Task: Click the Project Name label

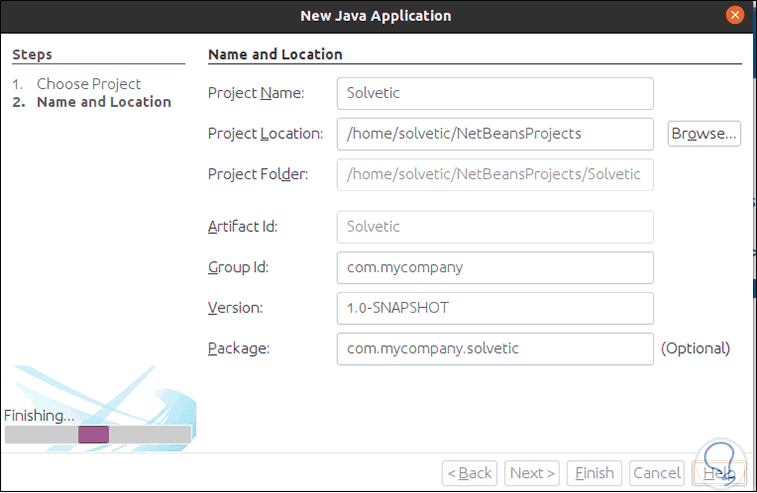Action: (256, 93)
